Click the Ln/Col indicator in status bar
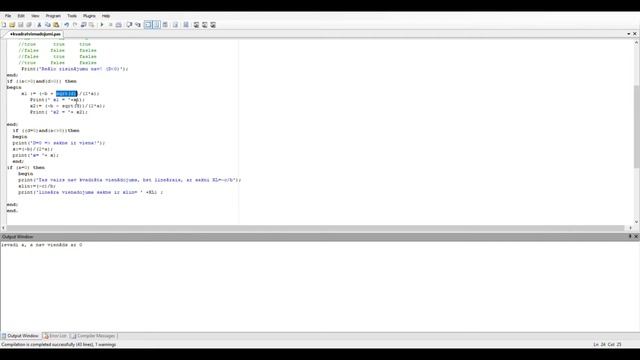The width and height of the screenshot is (640, 360). 607,344
